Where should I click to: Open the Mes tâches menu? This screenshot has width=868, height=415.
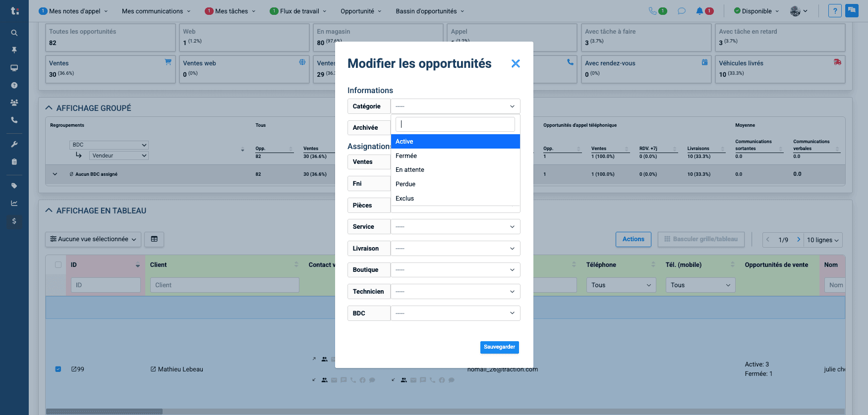(x=231, y=11)
